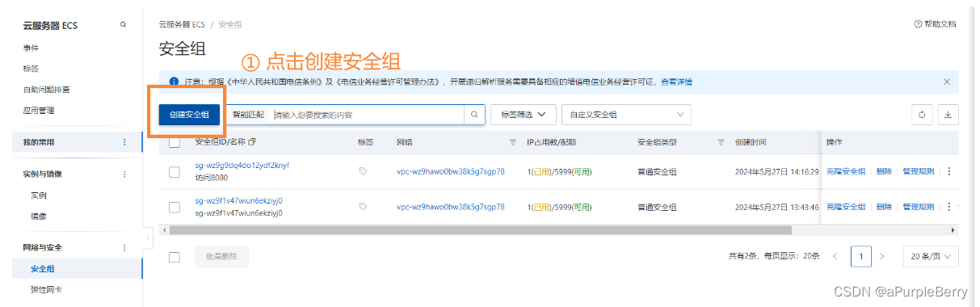Open more actions for 访问8080 row

click(x=948, y=171)
